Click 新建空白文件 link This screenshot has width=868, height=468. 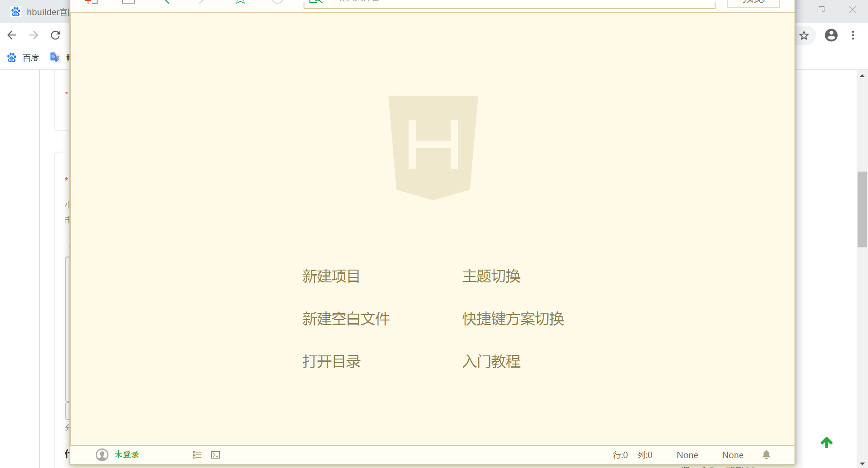(346, 319)
